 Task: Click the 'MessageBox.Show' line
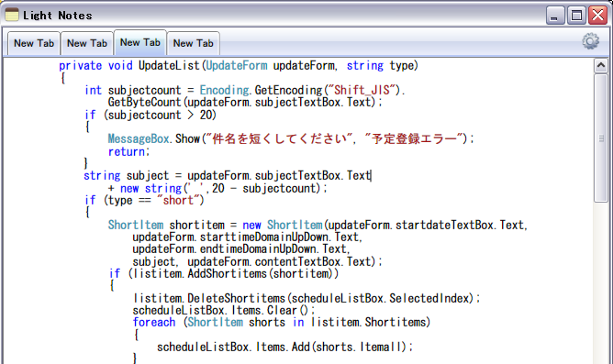click(x=291, y=138)
